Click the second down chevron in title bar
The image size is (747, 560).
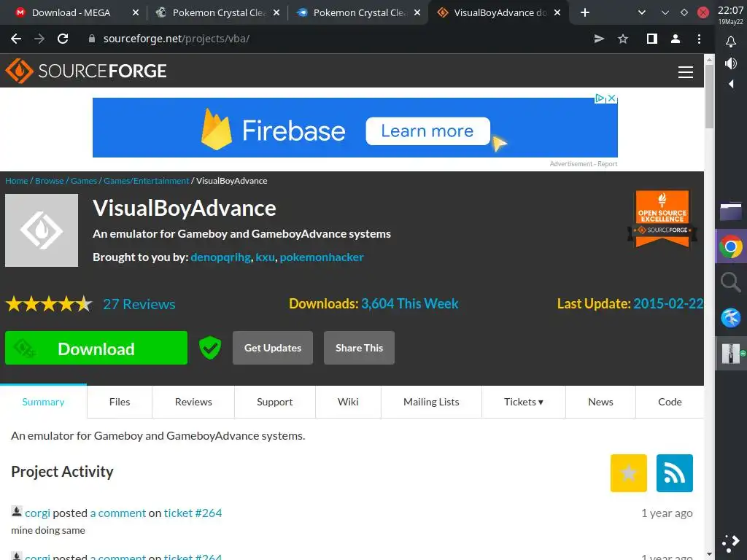pos(665,13)
